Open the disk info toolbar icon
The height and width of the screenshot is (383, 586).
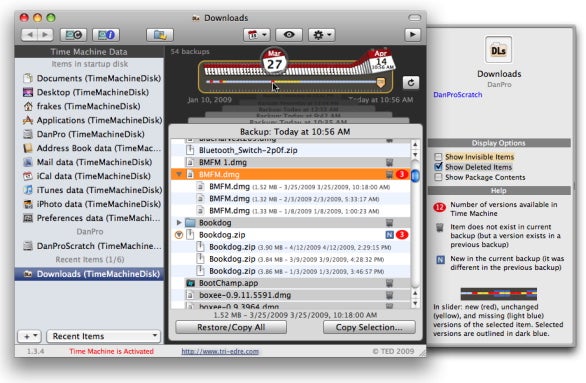click(x=106, y=35)
